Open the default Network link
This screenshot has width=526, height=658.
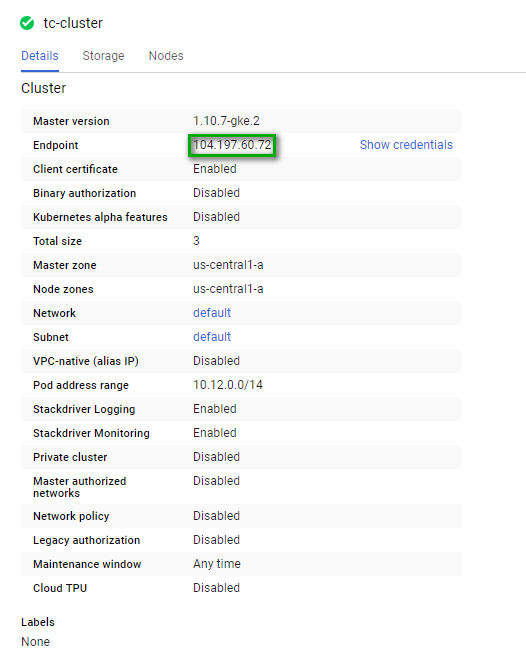pos(212,313)
